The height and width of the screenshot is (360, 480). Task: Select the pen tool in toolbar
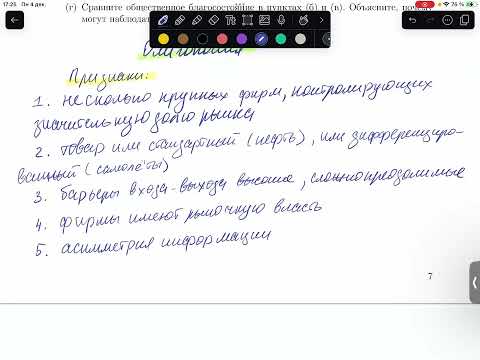tap(162, 20)
